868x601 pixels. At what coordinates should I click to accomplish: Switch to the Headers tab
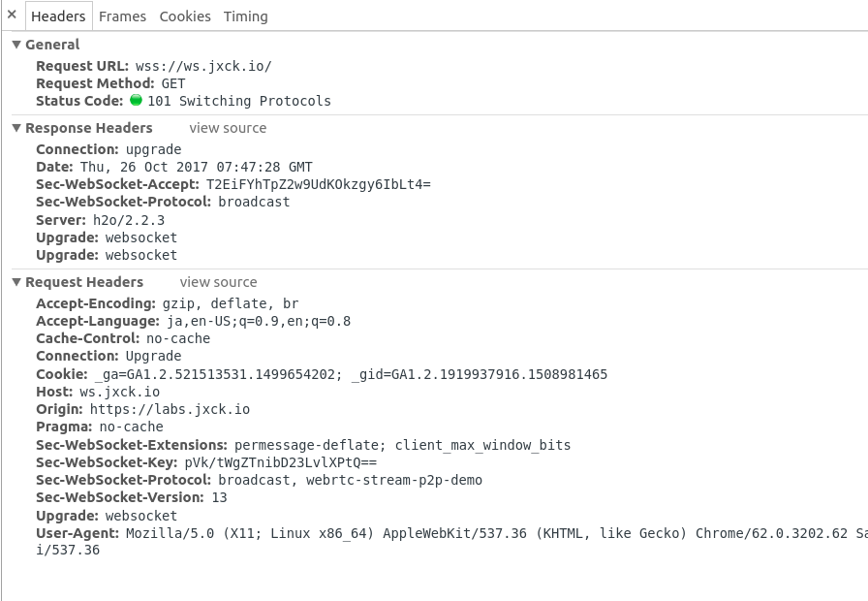(x=58, y=16)
